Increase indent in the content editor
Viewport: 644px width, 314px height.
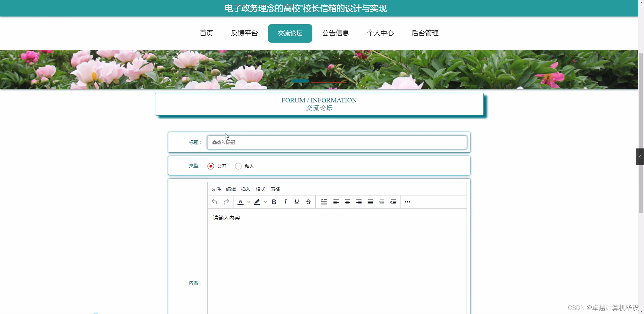(x=393, y=202)
